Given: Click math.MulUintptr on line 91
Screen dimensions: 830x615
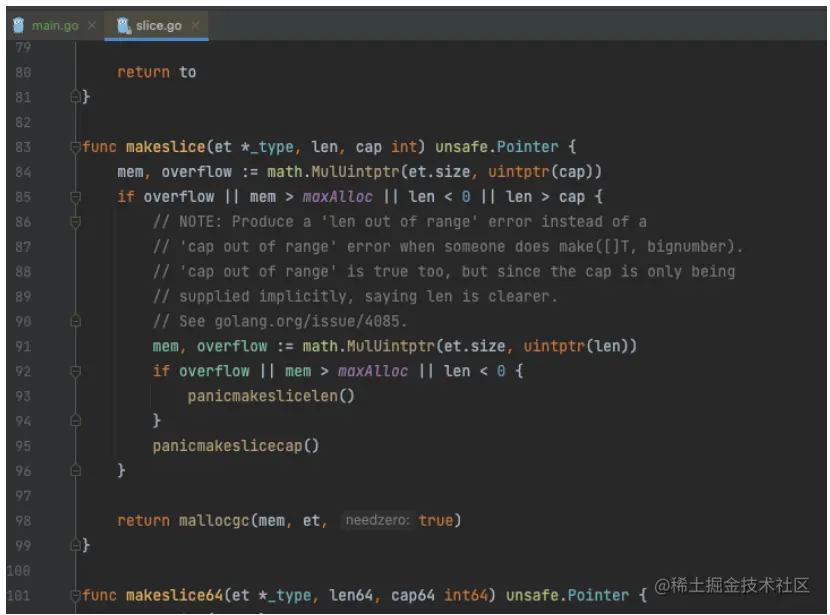Looking at the screenshot, I should [368, 346].
